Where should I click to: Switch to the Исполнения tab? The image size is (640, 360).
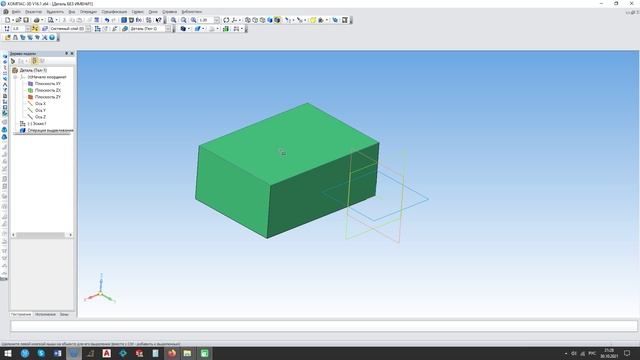pyautogui.click(x=45, y=315)
